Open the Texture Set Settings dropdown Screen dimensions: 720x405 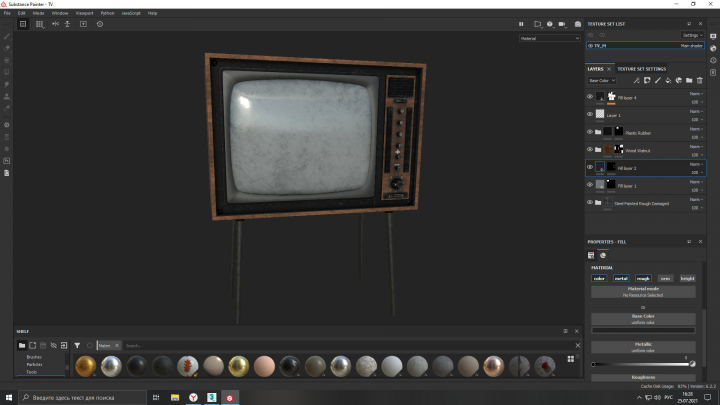coord(692,35)
